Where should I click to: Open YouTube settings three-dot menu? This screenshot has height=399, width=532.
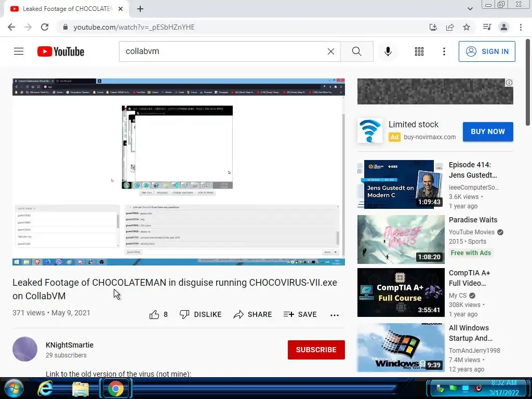click(444, 51)
